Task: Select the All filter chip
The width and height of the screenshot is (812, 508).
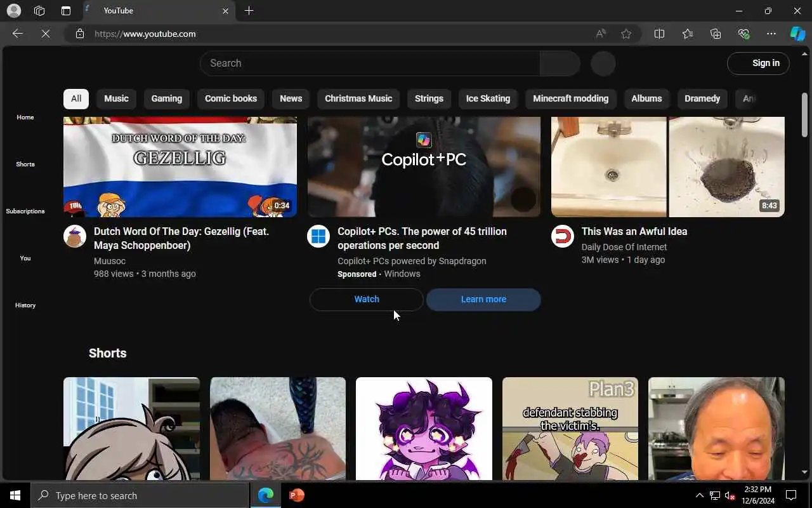Action: [76, 98]
